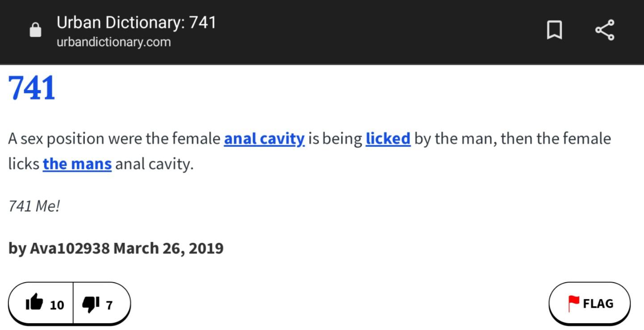Click the upvote count '10'
Image resolution: width=644 pixels, height=330 pixels.
[57, 305]
